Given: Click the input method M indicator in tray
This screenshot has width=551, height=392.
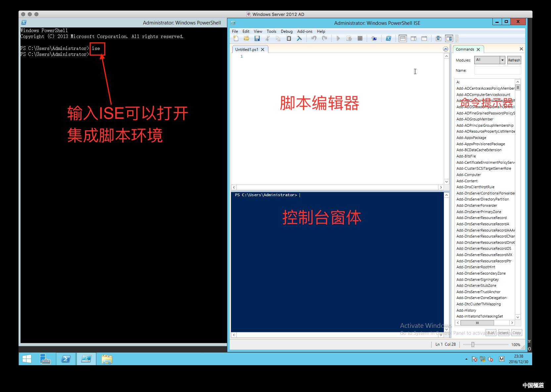Looking at the screenshot, I should 501,359.
